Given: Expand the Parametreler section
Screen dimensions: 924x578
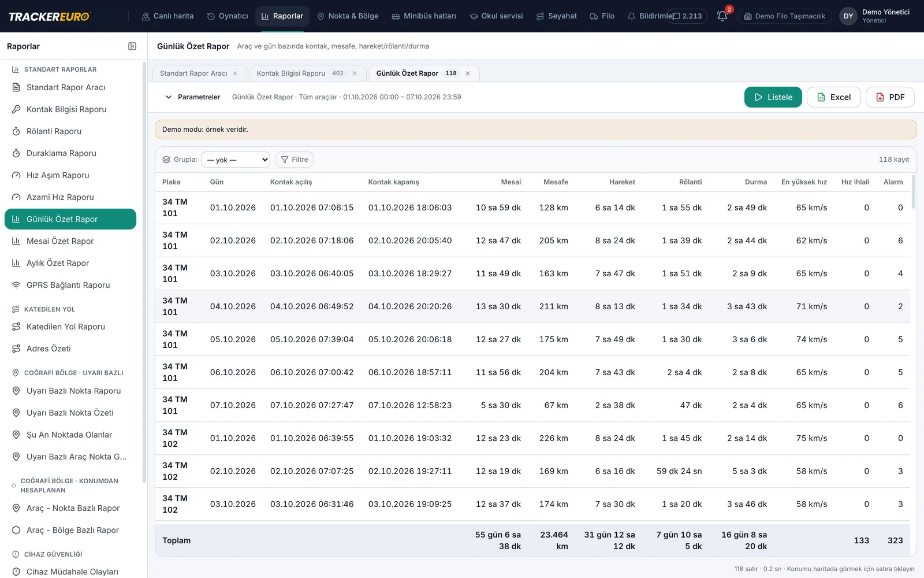Looking at the screenshot, I should (x=193, y=97).
